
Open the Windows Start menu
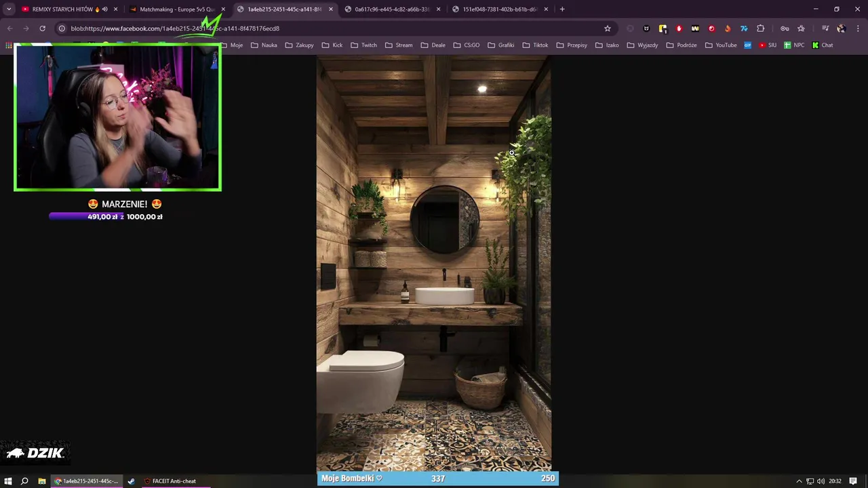8,481
